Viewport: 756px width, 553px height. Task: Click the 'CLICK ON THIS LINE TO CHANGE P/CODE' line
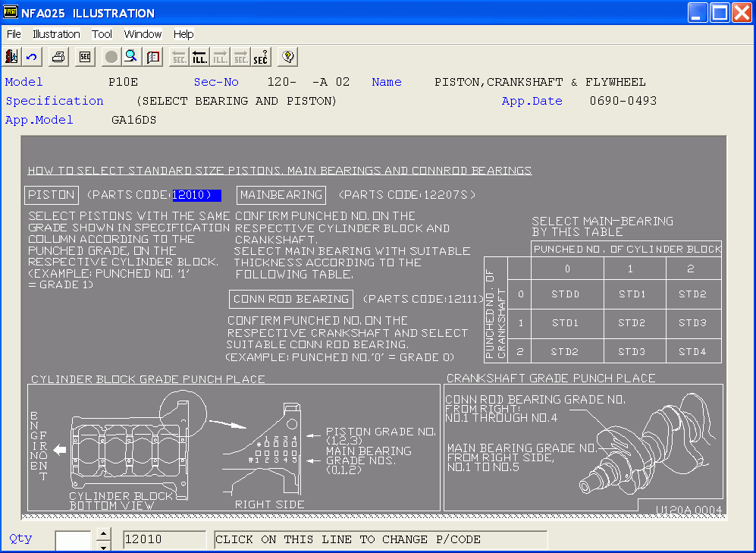tap(381, 539)
